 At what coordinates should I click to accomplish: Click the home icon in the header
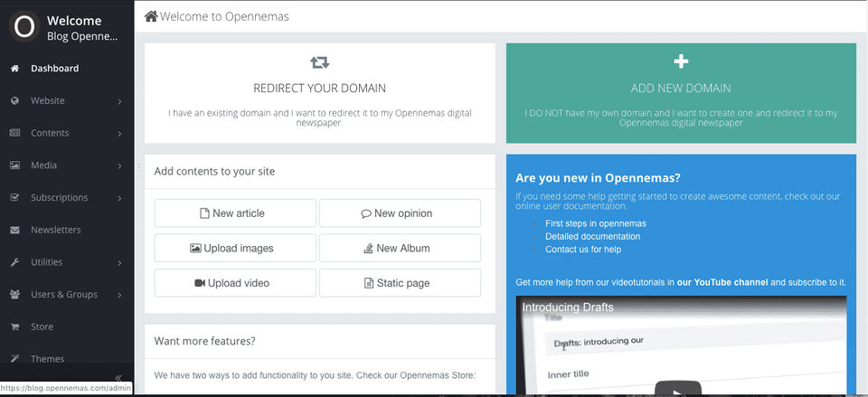click(x=151, y=16)
